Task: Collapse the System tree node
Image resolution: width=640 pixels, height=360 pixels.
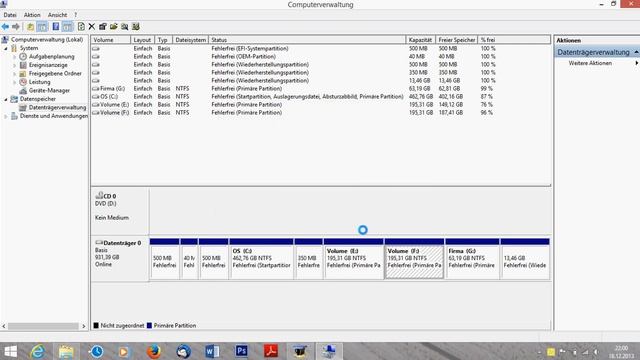Action: pos(6,49)
